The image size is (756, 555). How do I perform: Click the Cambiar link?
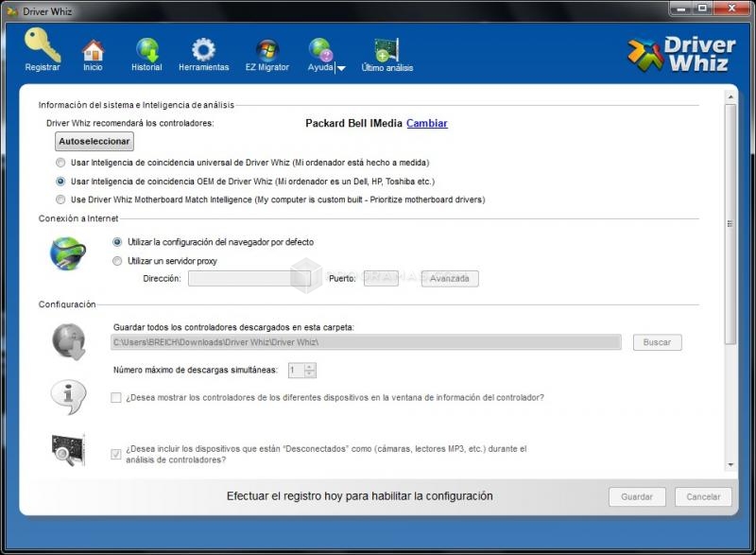[427, 124]
